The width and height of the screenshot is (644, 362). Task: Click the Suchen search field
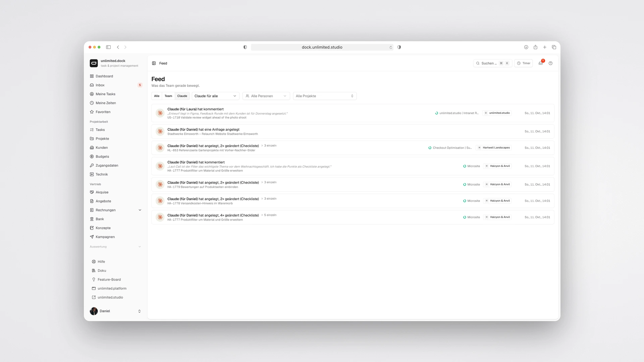(x=492, y=63)
